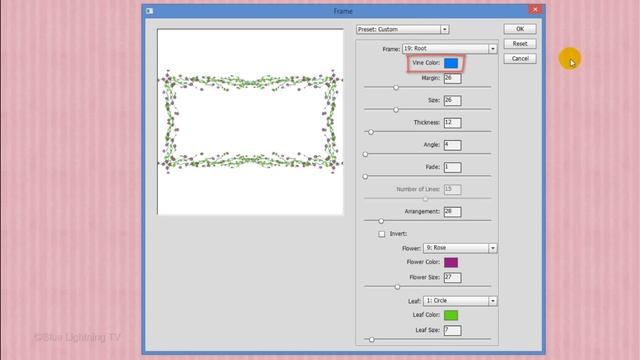Image resolution: width=640 pixels, height=360 pixels.
Task: Open the Flower 9: Rose dropdown
Action: 460,248
